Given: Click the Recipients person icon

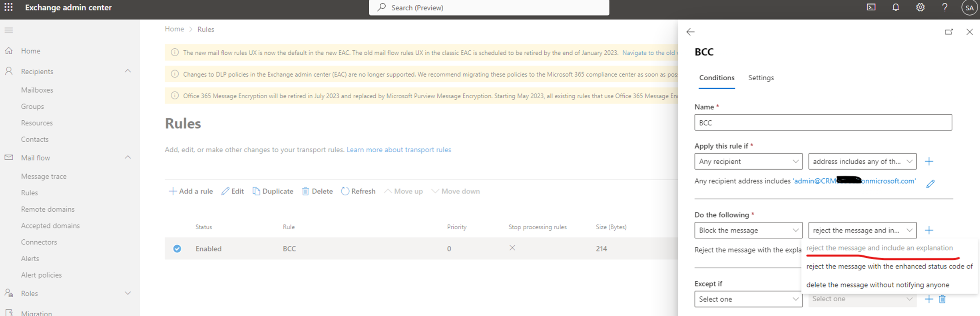Looking at the screenshot, I should pyautogui.click(x=9, y=71).
